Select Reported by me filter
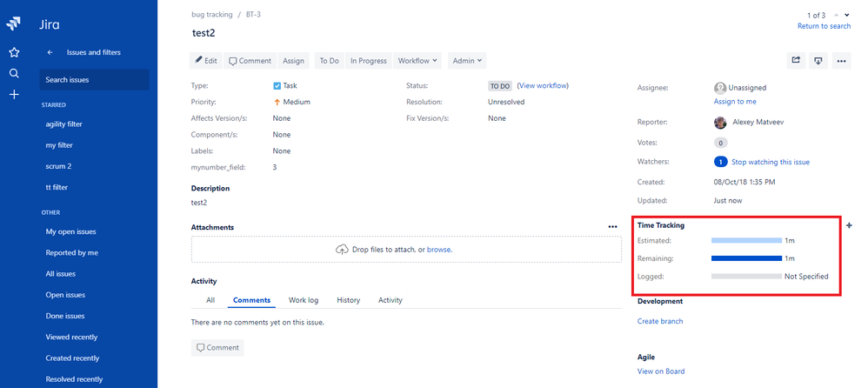 71,253
